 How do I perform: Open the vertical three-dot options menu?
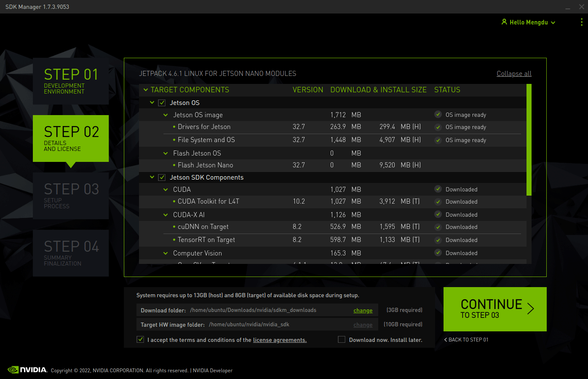tap(582, 22)
